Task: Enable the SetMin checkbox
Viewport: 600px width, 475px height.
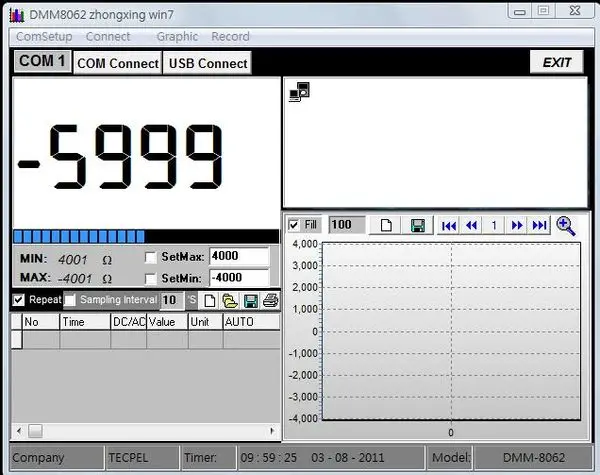Action: (x=151, y=278)
